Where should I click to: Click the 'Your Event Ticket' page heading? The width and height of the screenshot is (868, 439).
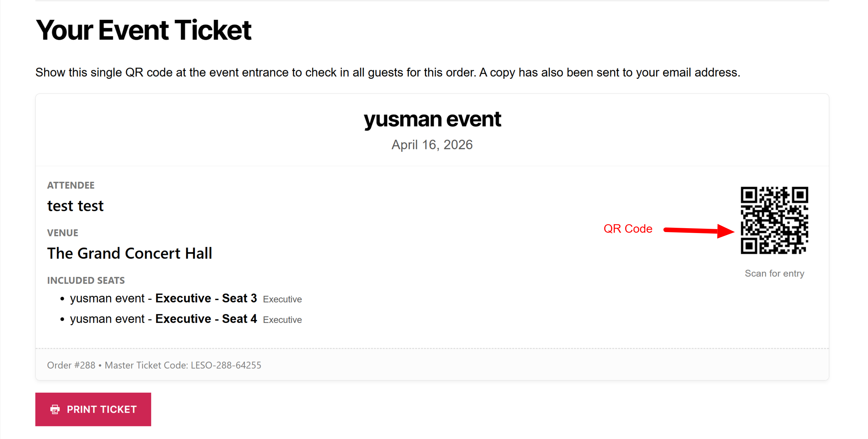click(143, 30)
